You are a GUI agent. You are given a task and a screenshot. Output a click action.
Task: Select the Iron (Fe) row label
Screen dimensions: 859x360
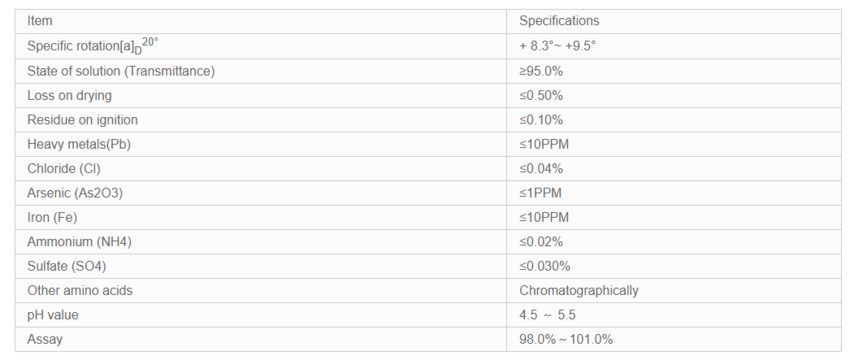[53, 218]
